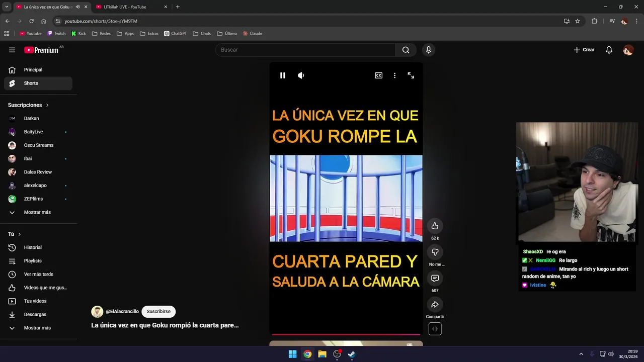Like the Short with thumbs up

[435, 226]
